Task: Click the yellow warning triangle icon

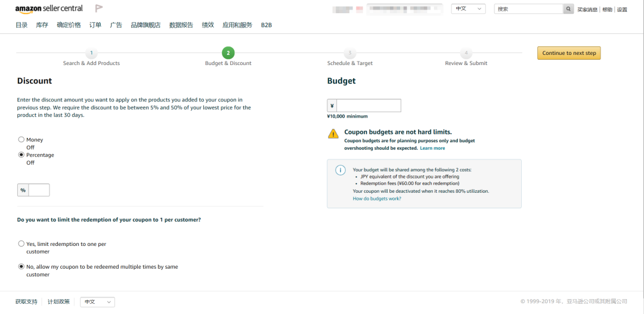Action: 333,134
